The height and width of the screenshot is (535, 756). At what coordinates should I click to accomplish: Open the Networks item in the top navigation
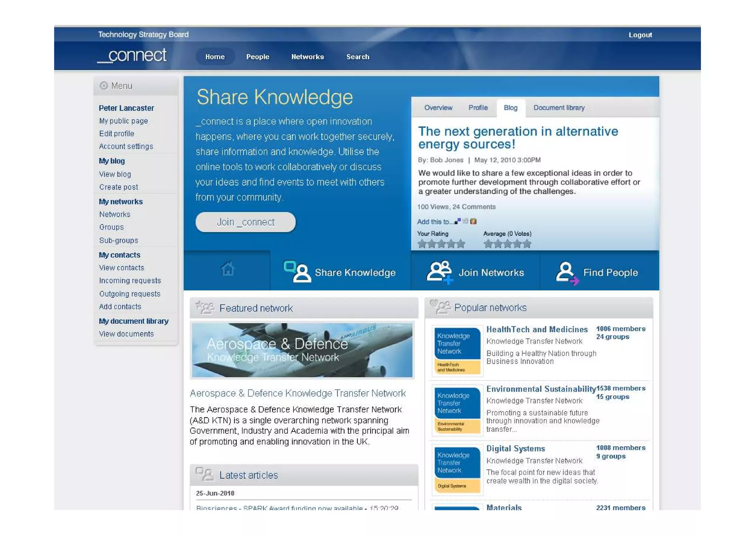307,57
